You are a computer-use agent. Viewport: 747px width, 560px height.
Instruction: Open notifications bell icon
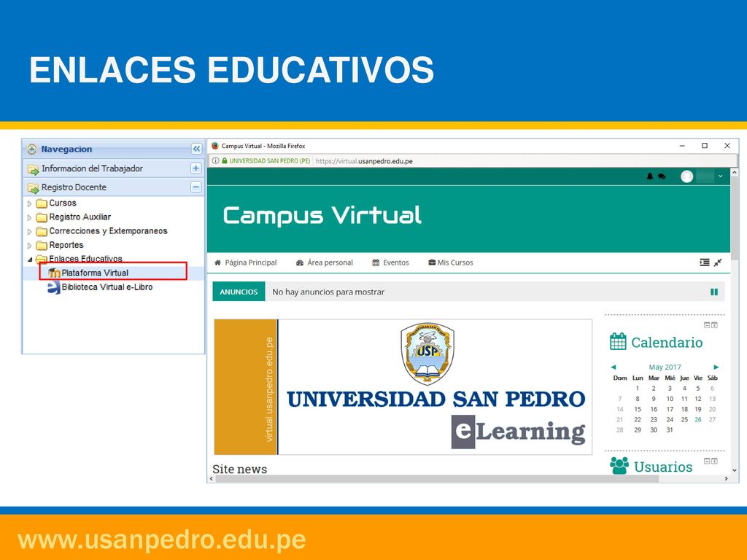click(x=650, y=176)
